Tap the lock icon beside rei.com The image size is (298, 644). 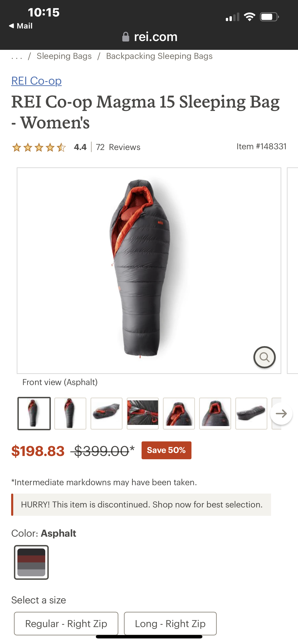point(126,37)
